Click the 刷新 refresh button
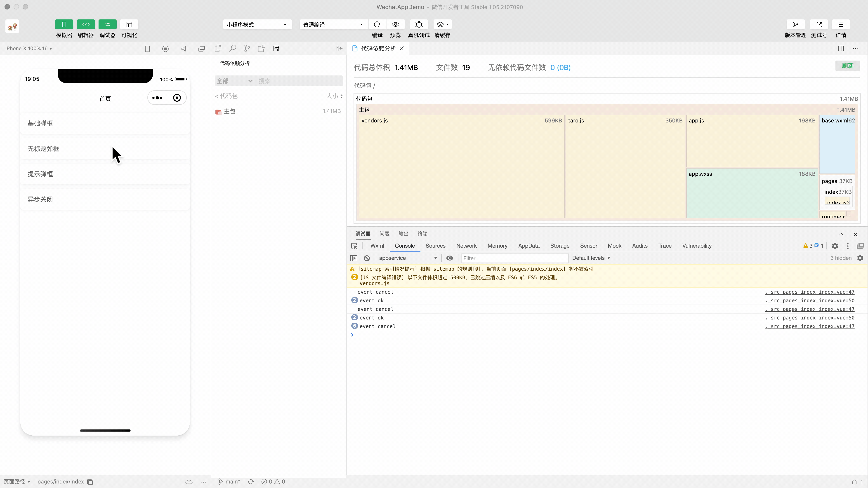Screen dimensions: 868x488 848,65
